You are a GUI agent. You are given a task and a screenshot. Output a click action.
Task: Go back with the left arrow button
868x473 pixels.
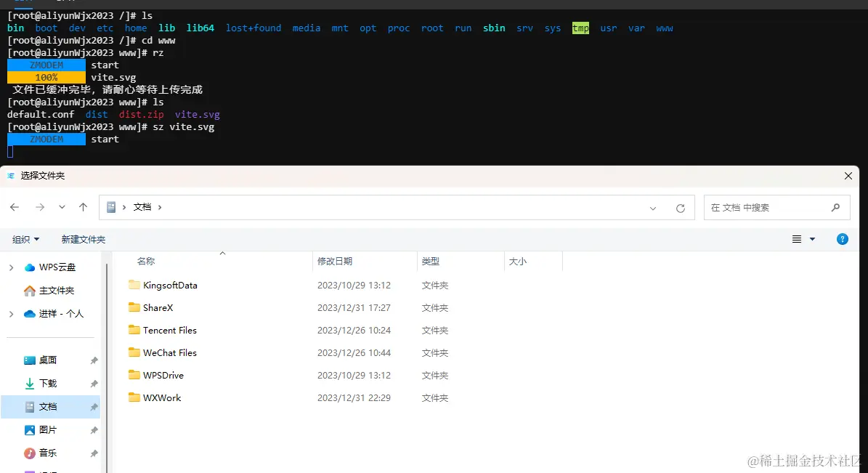tap(15, 207)
